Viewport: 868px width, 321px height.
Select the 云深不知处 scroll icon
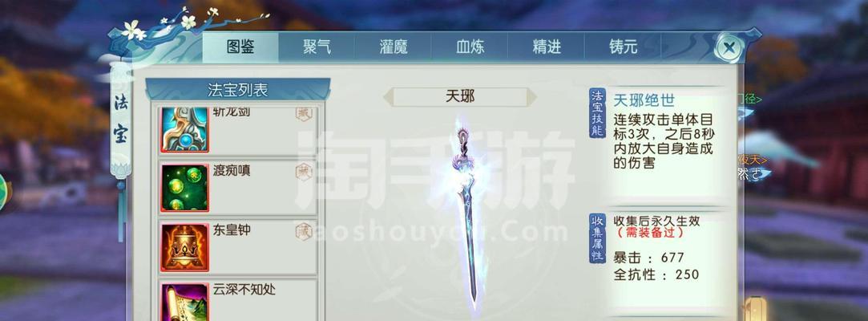[x=185, y=303]
